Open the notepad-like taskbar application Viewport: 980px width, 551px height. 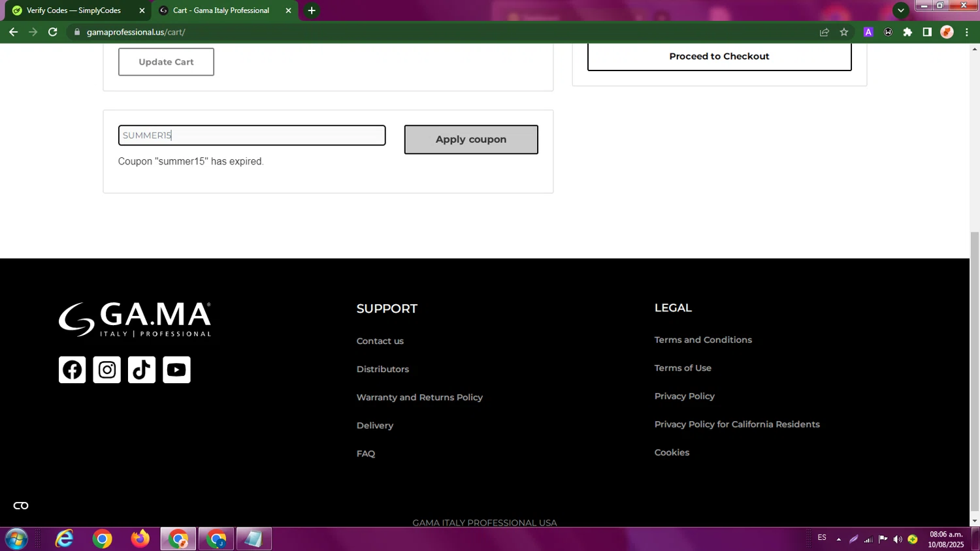coord(254,539)
